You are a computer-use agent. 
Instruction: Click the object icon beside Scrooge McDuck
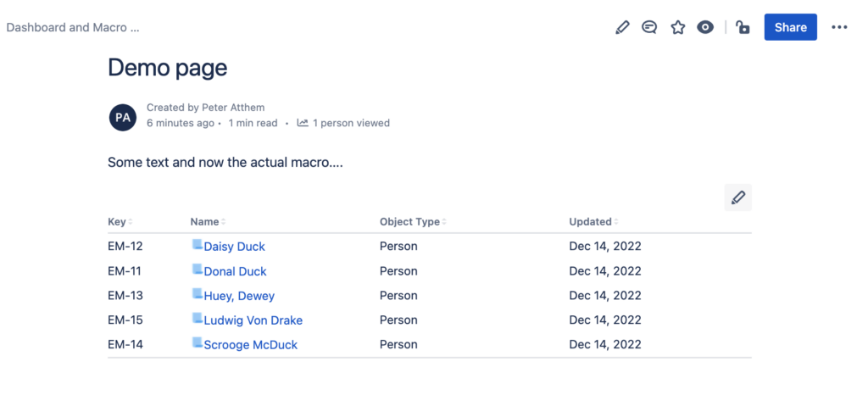click(x=197, y=342)
